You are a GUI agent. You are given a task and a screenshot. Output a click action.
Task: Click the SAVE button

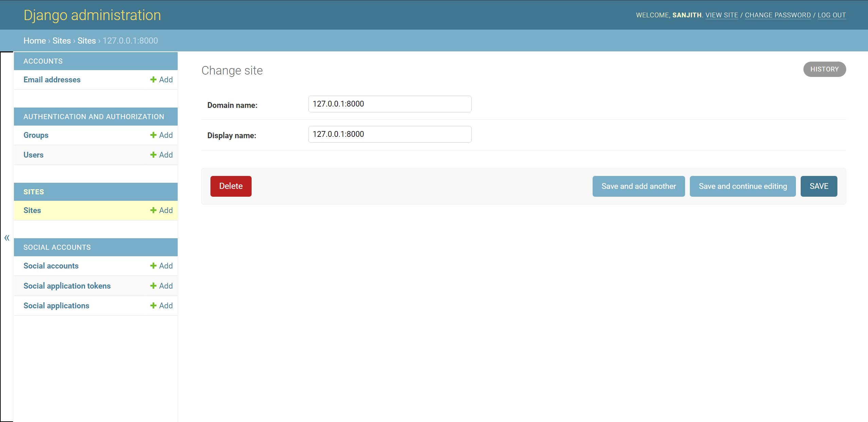[818, 186]
